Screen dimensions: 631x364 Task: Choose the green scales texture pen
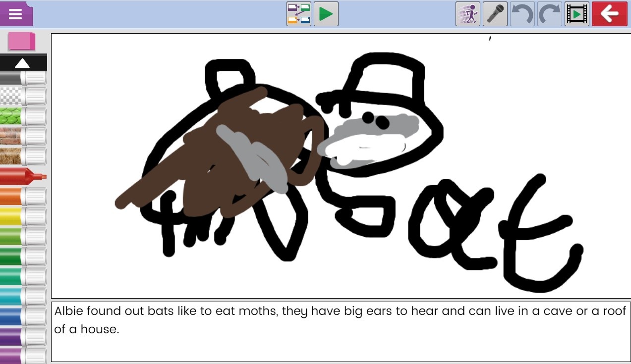pos(23,116)
